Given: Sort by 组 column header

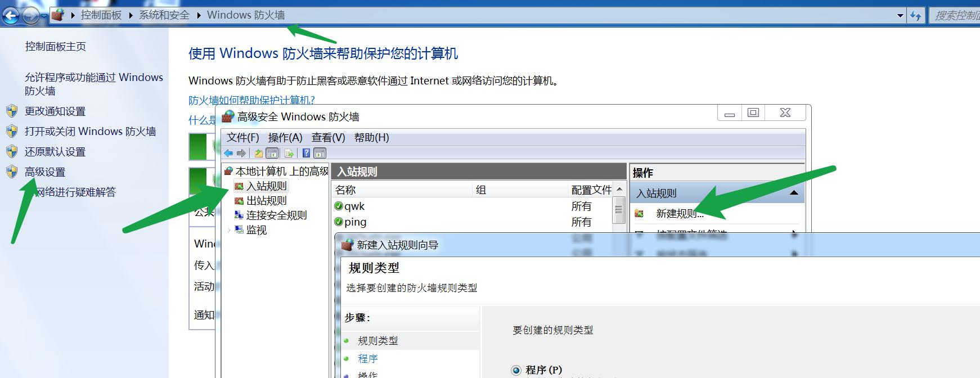Looking at the screenshot, I should pyautogui.click(x=520, y=190).
